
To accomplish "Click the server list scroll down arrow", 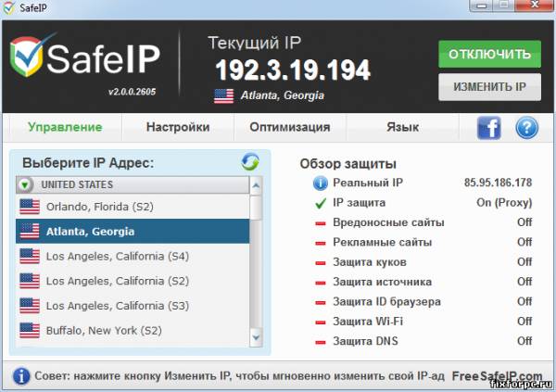I will pyautogui.click(x=256, y=337).
